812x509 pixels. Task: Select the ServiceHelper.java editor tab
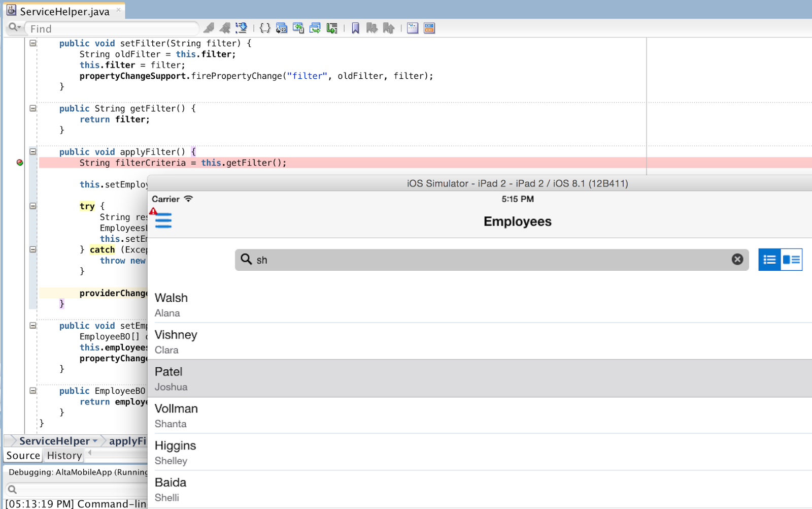pos(64,11)
